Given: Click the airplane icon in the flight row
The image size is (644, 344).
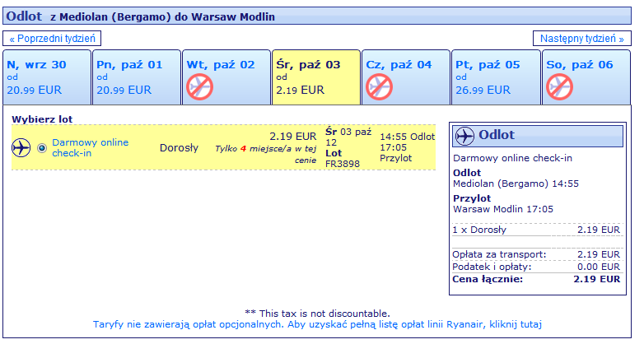Looking at the screenshot, I should [x=21, y=147].
